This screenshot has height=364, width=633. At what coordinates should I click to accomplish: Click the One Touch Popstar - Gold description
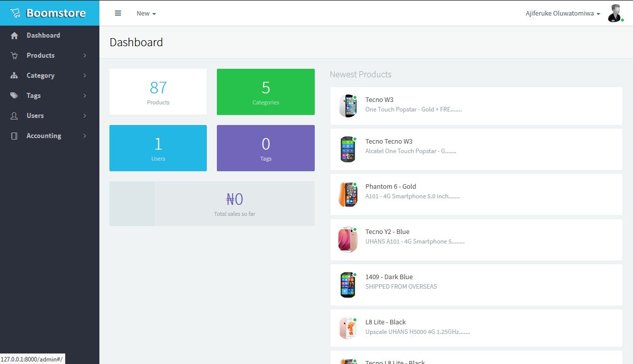(x=414, y=109)
